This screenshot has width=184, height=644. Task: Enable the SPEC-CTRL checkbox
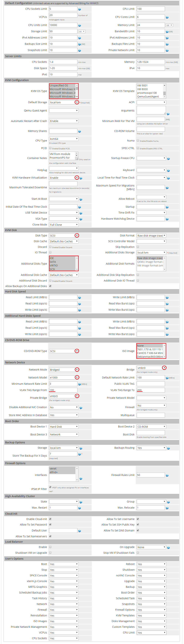[138, 148]
